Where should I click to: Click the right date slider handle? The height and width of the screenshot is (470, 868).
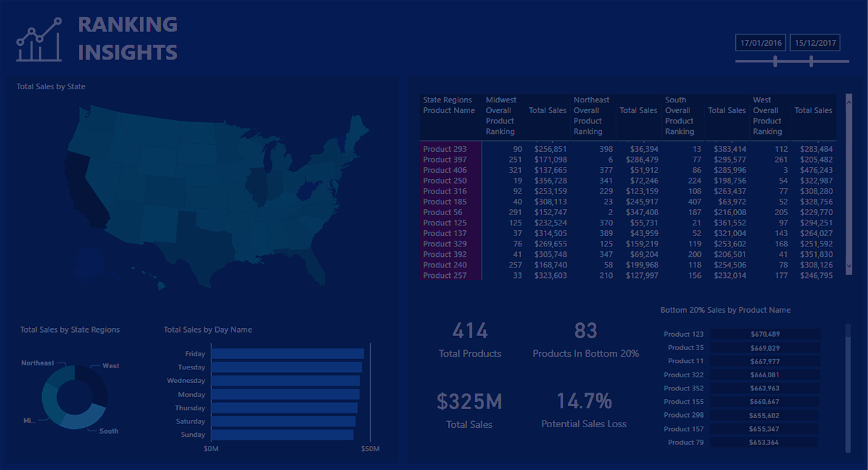click(811, 61)
